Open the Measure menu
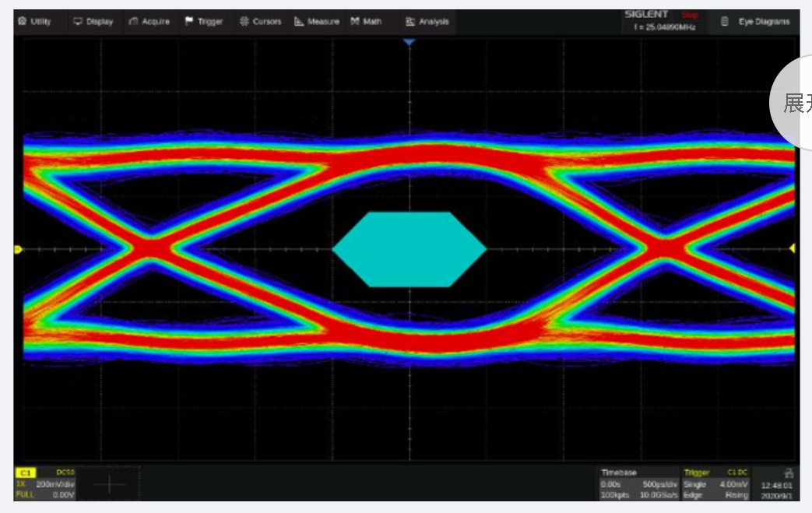 (317, 21)
